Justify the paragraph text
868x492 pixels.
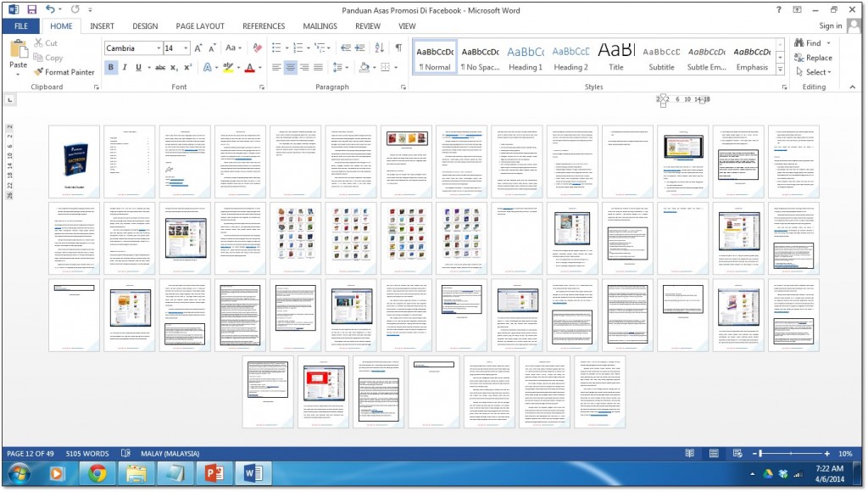(318, 68)
